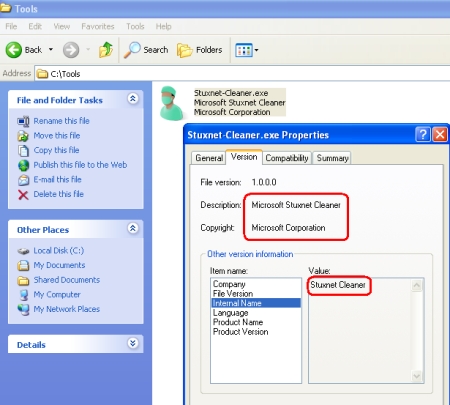Open Shared Documents link

click(x=67, y=280)
